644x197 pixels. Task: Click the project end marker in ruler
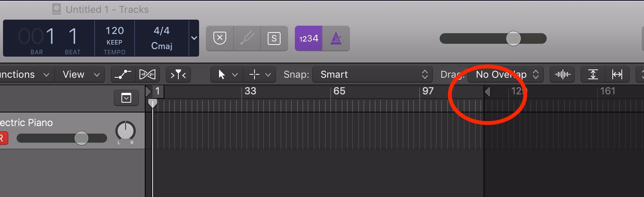pyautogui.click(x=487, y=91)
